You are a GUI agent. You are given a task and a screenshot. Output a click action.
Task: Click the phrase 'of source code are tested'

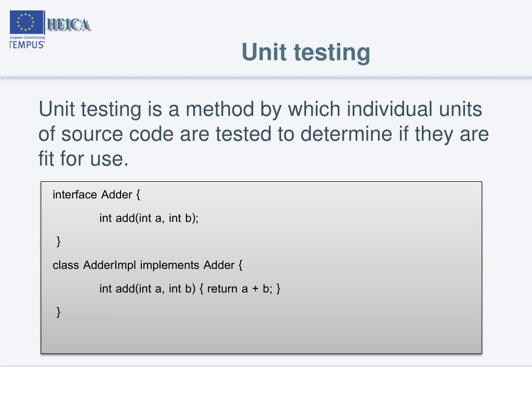[155, 134]
